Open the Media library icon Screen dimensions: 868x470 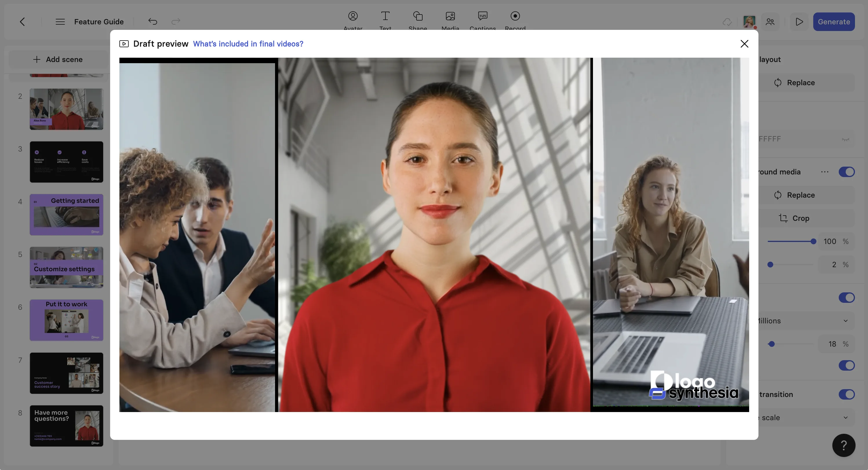tap(450, 16)
